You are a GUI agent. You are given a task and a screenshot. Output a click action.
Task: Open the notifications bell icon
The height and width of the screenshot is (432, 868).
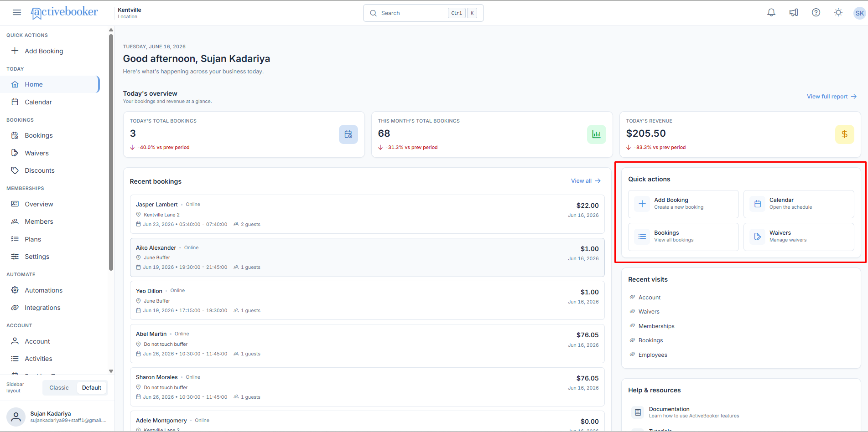(x=771, y=13)
